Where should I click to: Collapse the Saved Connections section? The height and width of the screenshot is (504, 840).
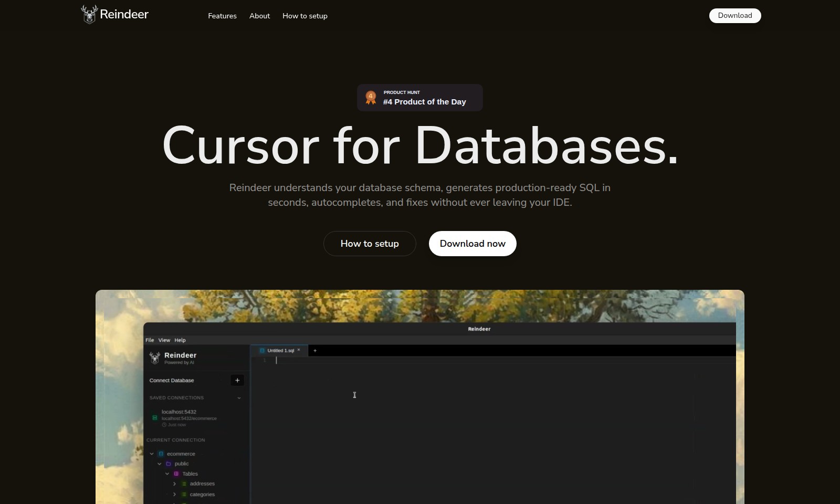click(x=239, y=398)
